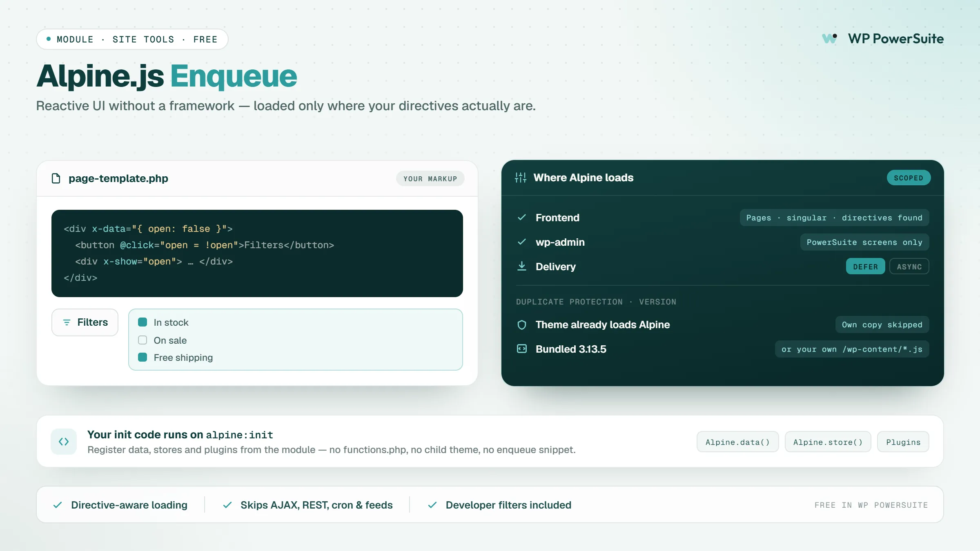Click the checkmark beside Developer filters included
The width and height of the screenshot is (980, 551).
coord(432,505)
